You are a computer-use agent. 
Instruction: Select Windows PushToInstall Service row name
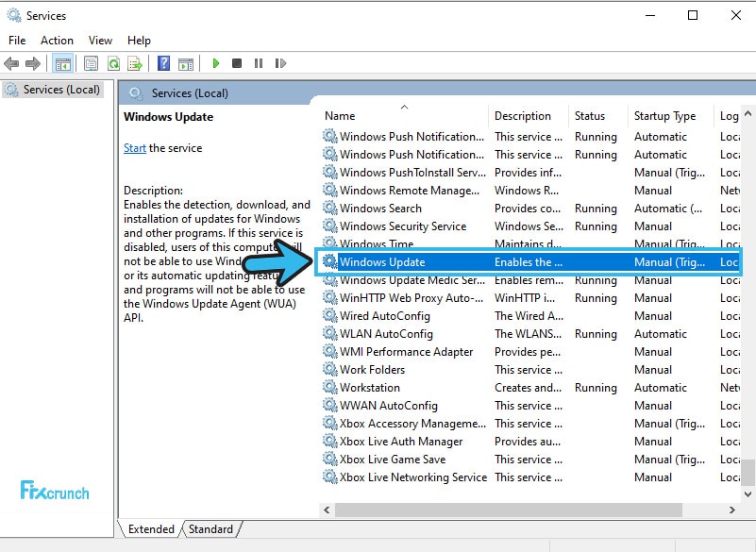(412, 172)
